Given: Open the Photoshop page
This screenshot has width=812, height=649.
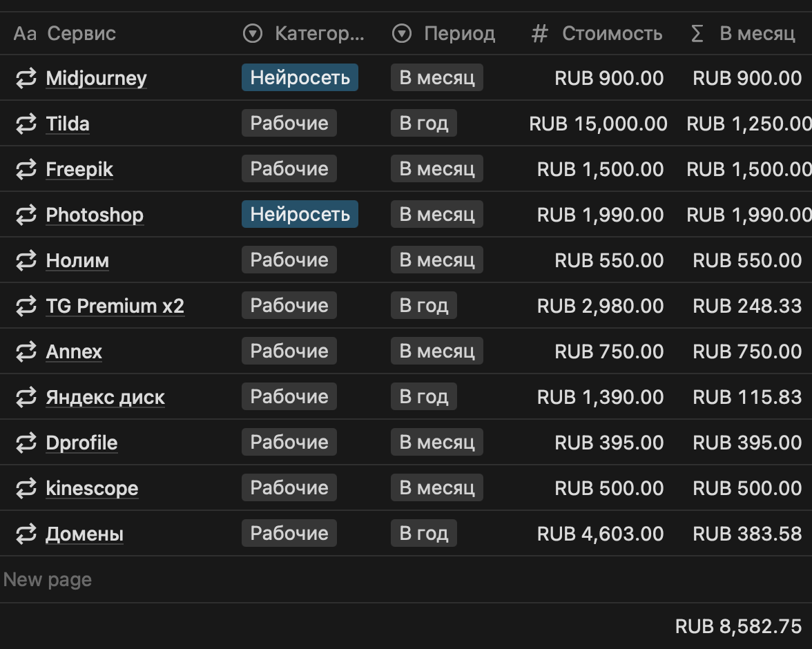Looking at the screenshot, I should click(94, 215).
